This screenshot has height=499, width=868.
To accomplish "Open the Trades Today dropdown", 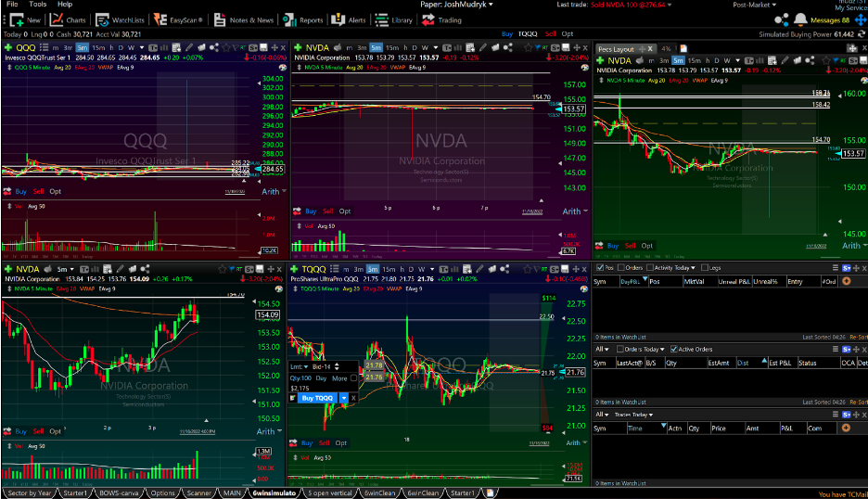I will [x=633, y=415].
